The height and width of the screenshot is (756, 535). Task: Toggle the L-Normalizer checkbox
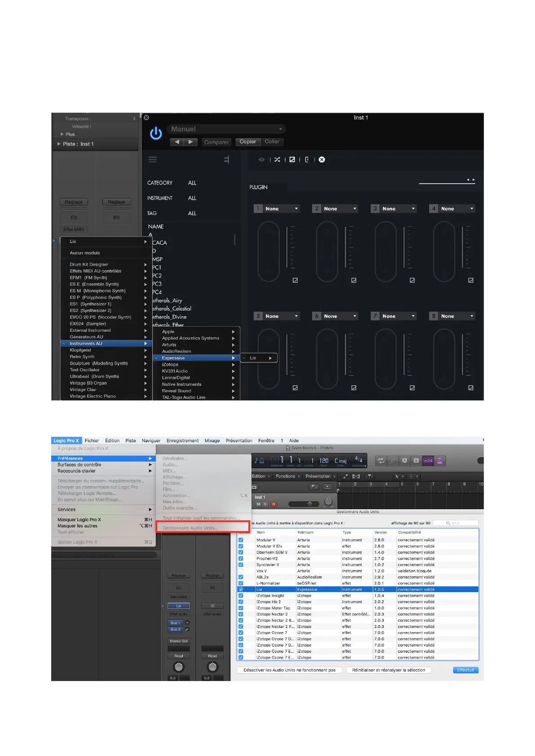[x=241, y=583]
